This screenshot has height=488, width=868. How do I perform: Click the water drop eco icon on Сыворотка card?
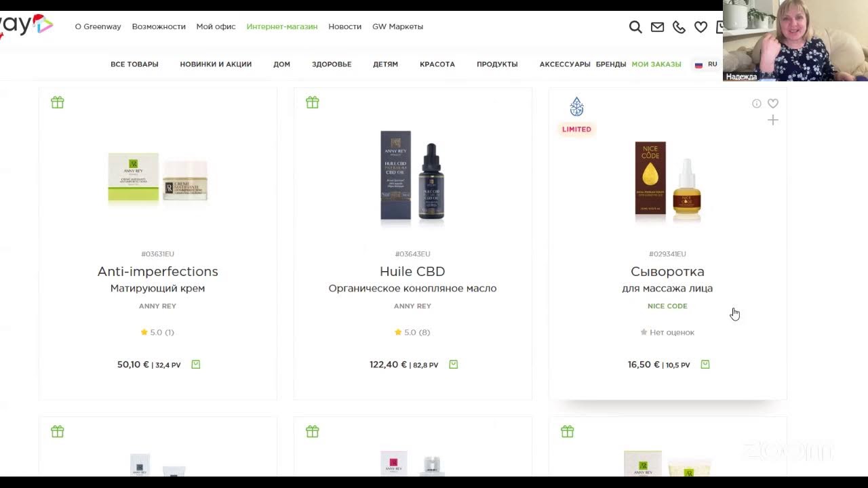tap(576, 106)
